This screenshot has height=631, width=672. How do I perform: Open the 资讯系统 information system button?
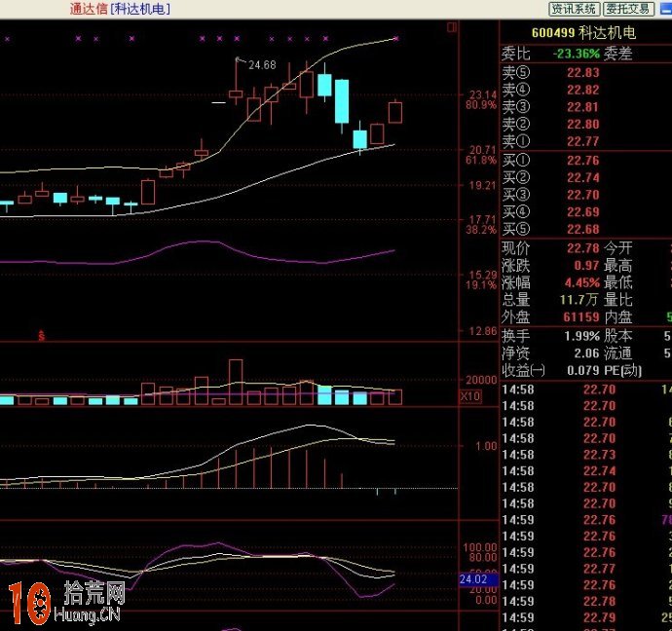[574, 9]
